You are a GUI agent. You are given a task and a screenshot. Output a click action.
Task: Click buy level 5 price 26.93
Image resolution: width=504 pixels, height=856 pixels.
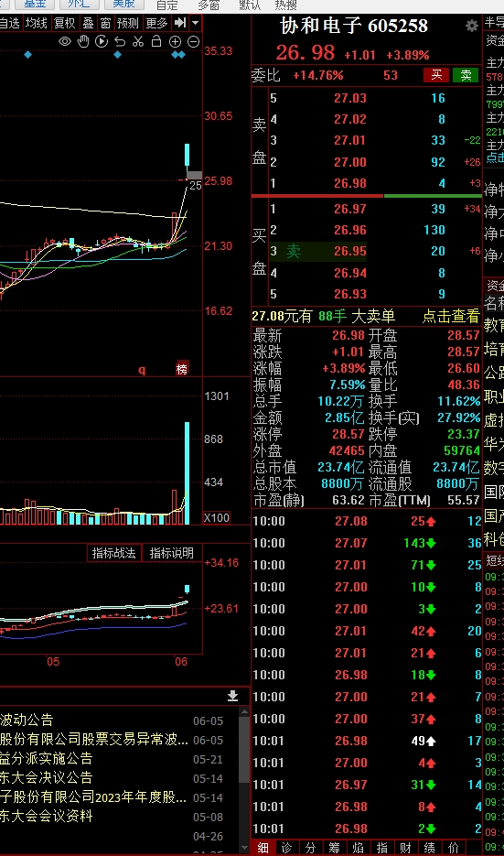point(350,294)
